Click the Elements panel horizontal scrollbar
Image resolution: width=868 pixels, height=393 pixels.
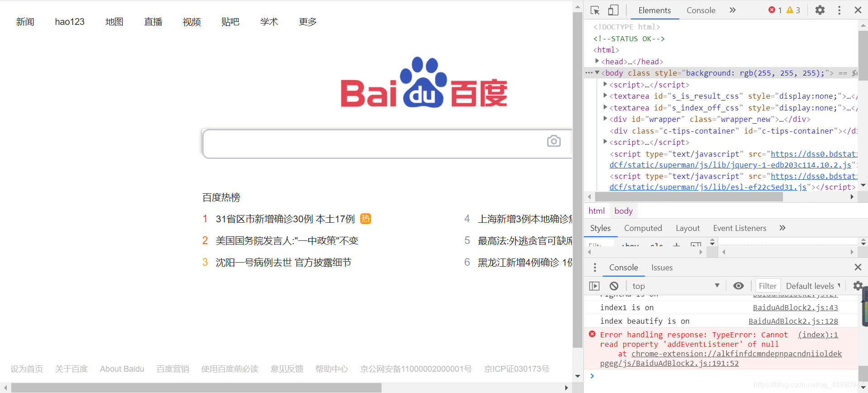point(689,197)
